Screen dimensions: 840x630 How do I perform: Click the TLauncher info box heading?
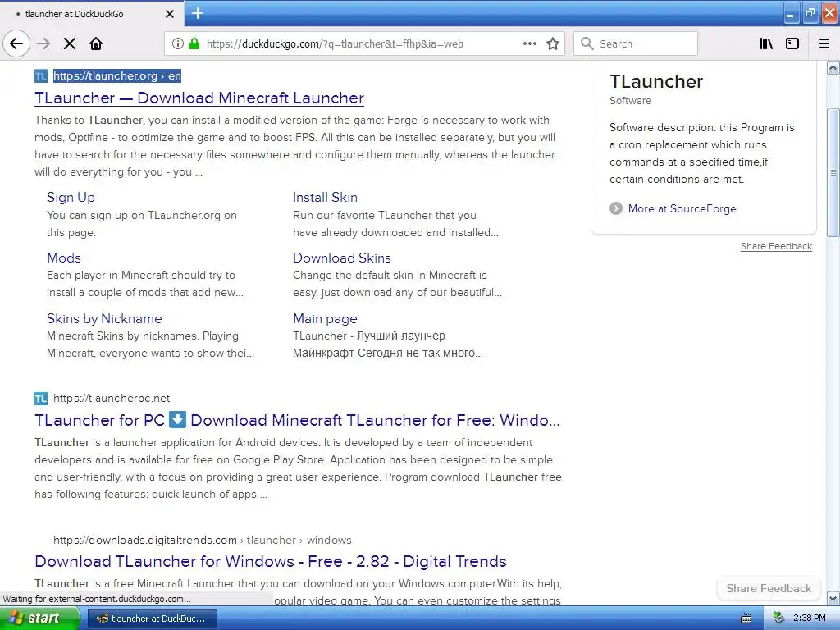[x=656, y=81]
